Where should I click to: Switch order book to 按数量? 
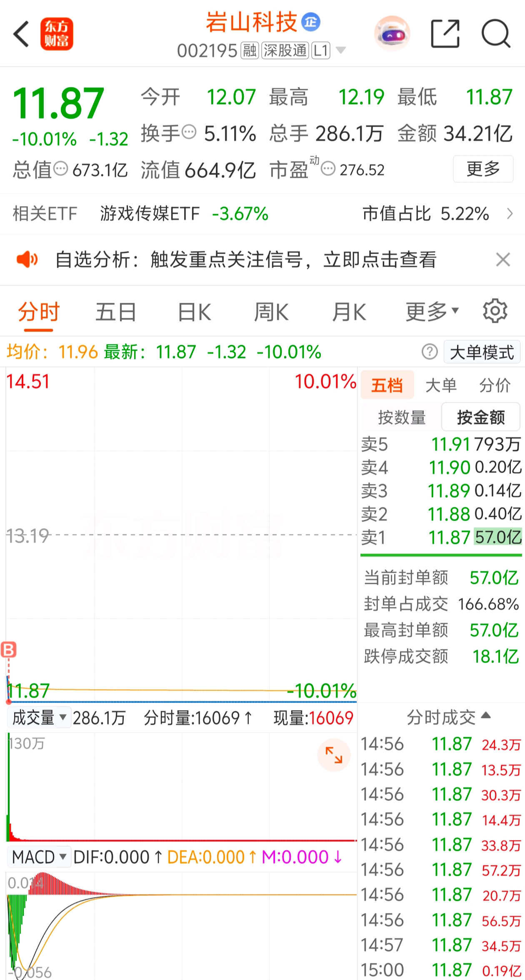pos(402,417)
